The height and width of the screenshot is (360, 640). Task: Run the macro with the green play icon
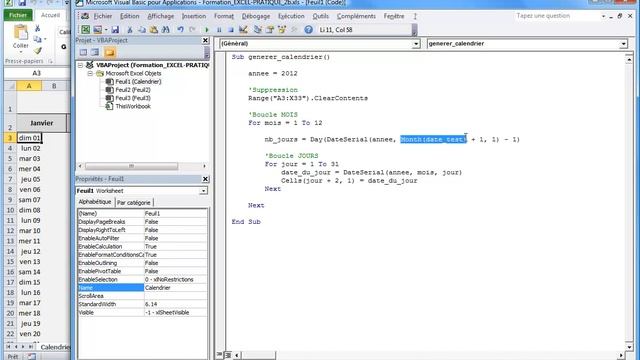(207, 30)
